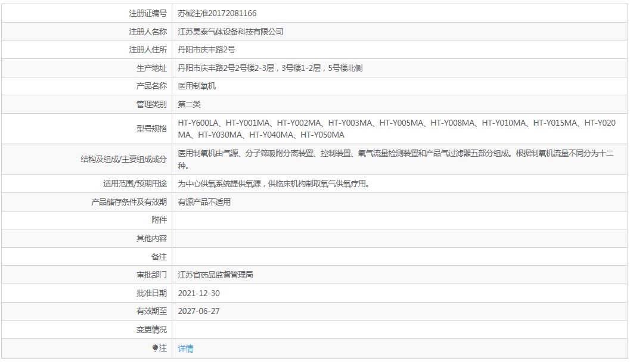Click the 适用范围/预期用途 label

[135, 183]
